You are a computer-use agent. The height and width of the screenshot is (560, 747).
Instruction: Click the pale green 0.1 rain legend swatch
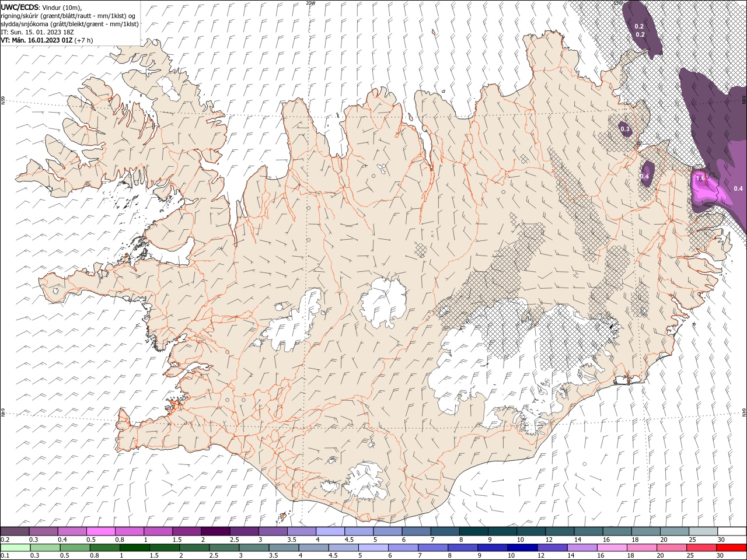[15, 548]
